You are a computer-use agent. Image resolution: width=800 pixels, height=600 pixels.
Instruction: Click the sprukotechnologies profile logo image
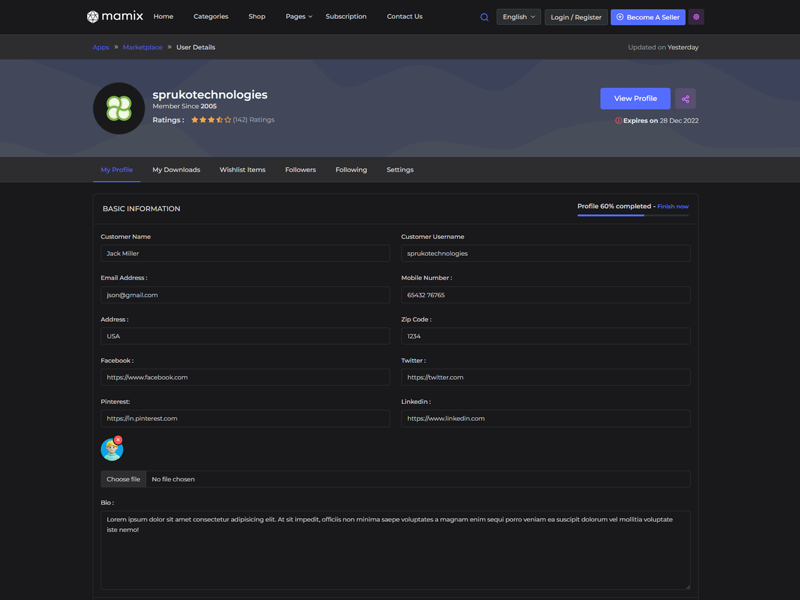pos(119,108)
